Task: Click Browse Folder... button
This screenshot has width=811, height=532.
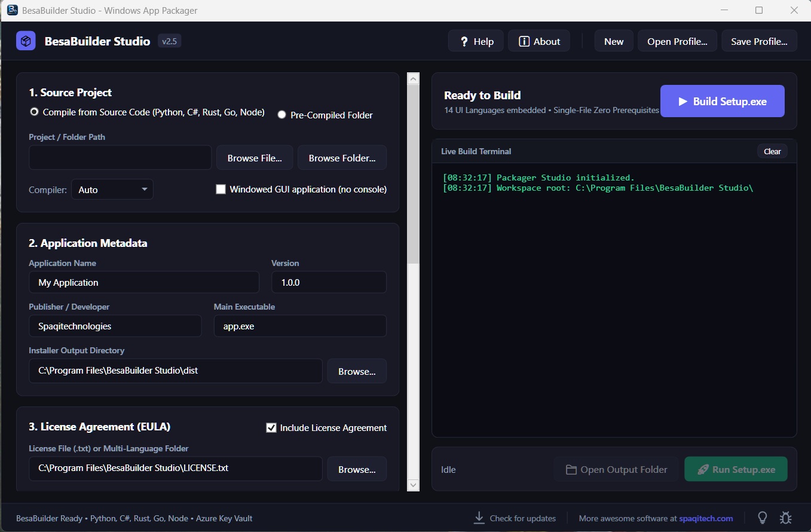Action: point(342,158)
